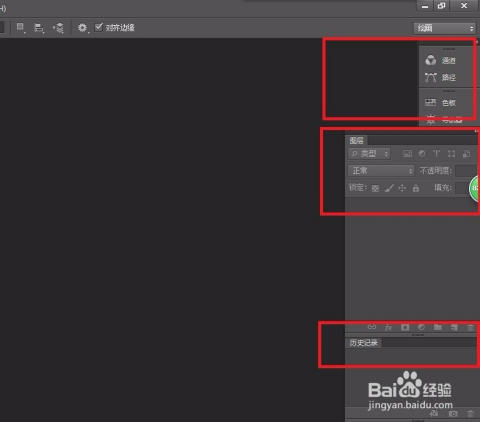Image resolution: width=480 pixels, height=422 pixels.
Task: Toggle the lock transparent pixels icon
Action: click(x=375, y=188)
